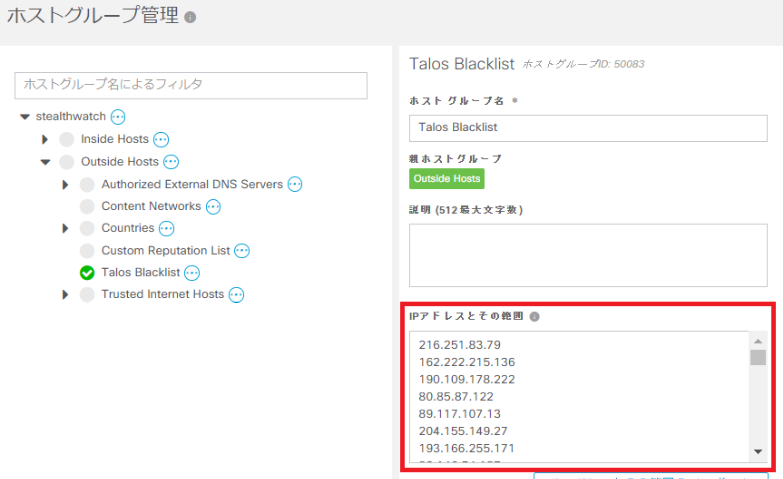This screenshot has width=783, height=479.
Task: Collapse the stealthwatch root tree node
Action: 25,117
